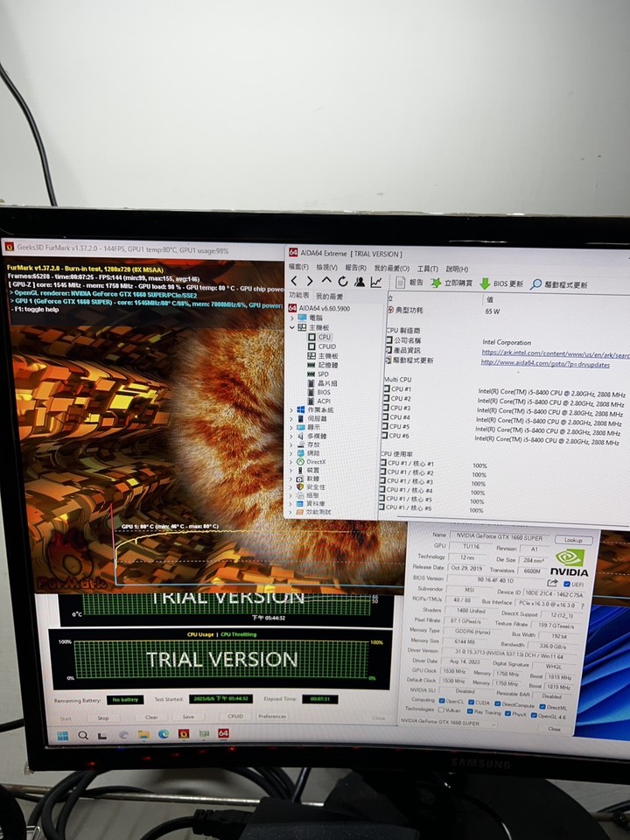630x840 pixels.
Task: Open the 報告(R) menu
Action: pos(356,268)
